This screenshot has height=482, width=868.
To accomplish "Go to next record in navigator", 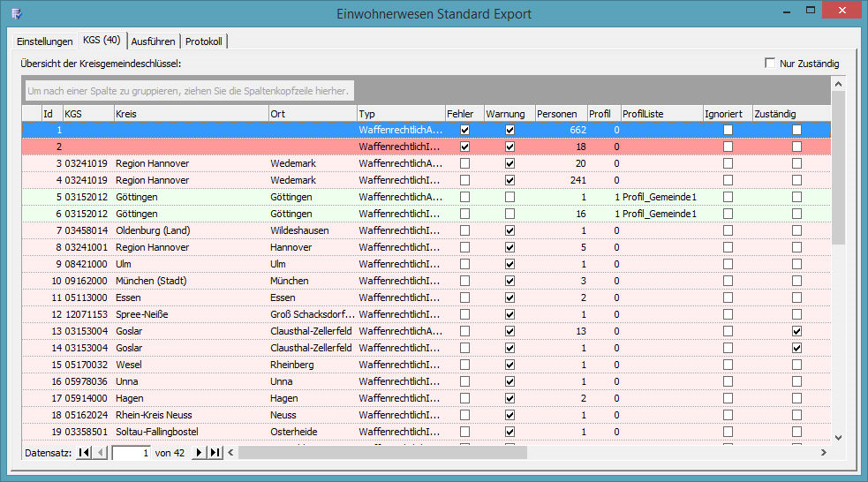I will [x=200, y=453].
